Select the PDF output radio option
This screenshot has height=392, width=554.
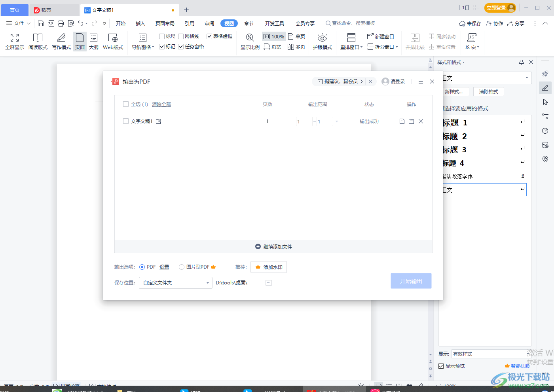point(142,267)
